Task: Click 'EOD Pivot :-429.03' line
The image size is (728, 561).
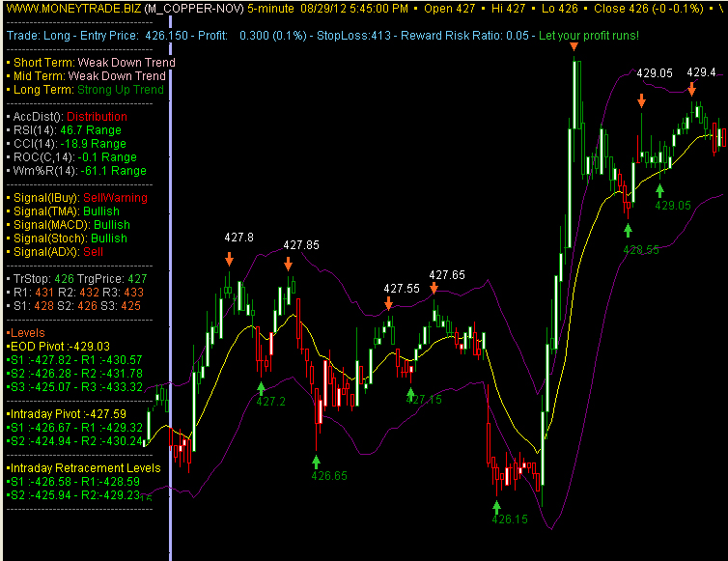Action: (59, 346)
